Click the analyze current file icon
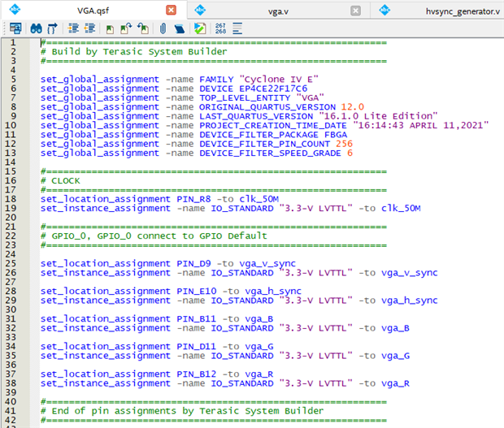Screen dimensions: 504x428 coord(199,28)
